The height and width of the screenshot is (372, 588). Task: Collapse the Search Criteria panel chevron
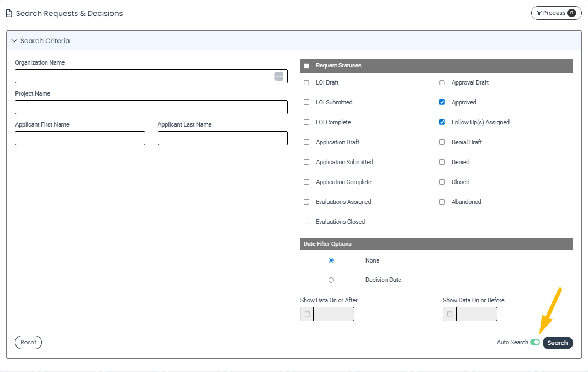pos(14,40)
